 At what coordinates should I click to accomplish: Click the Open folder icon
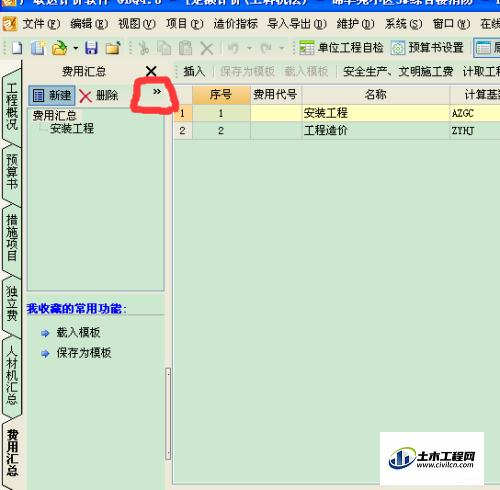click(x=60, y=48)
